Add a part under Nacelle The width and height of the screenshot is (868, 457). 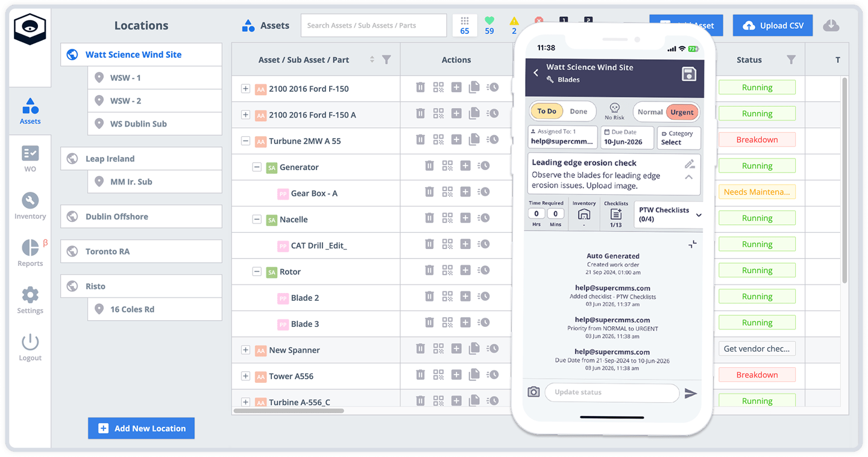[x=465, y=218]
